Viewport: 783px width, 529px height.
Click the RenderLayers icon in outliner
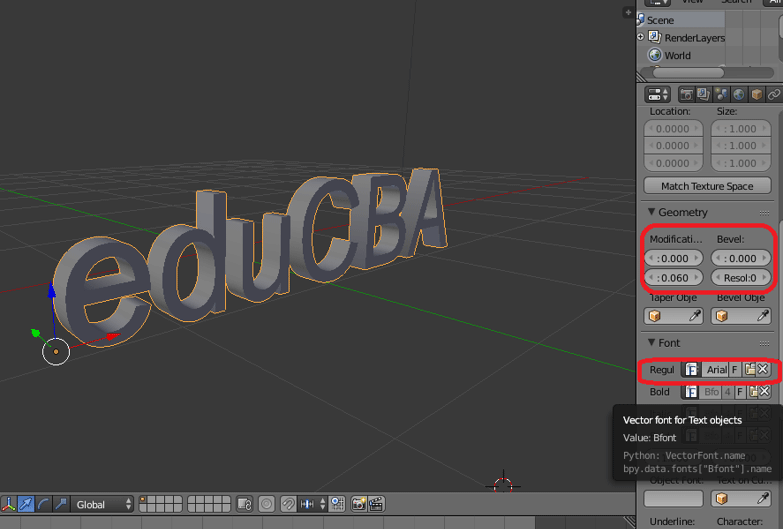[655, 37]
